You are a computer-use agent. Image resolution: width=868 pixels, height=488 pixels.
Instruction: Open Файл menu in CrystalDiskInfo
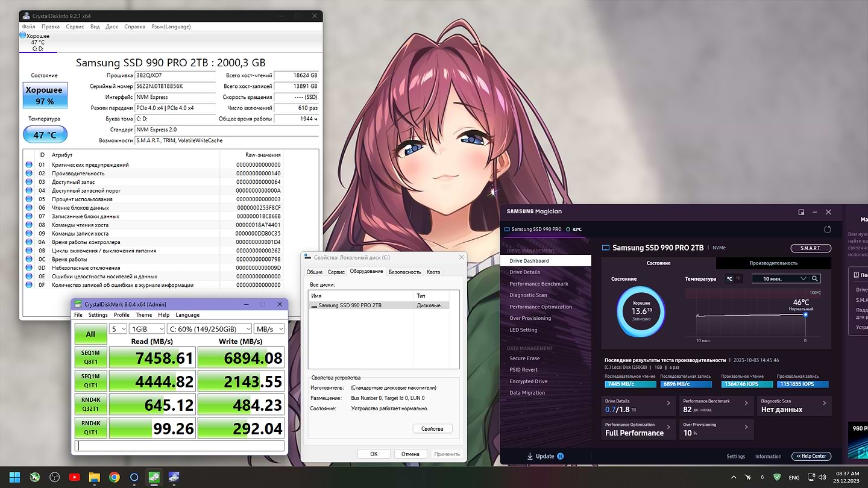[x=28, y=27]
